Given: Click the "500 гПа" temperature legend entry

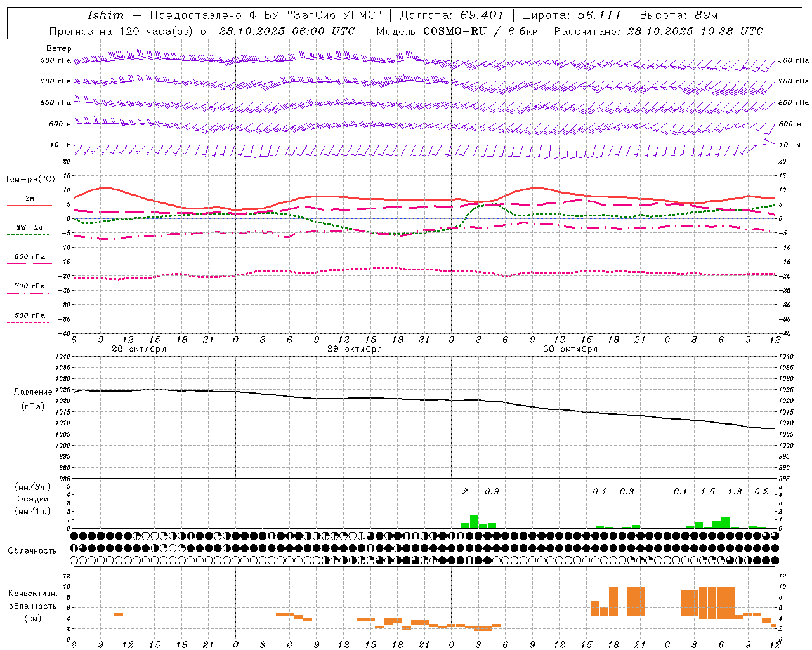Looking at the screenshot, I should (30, 315).
